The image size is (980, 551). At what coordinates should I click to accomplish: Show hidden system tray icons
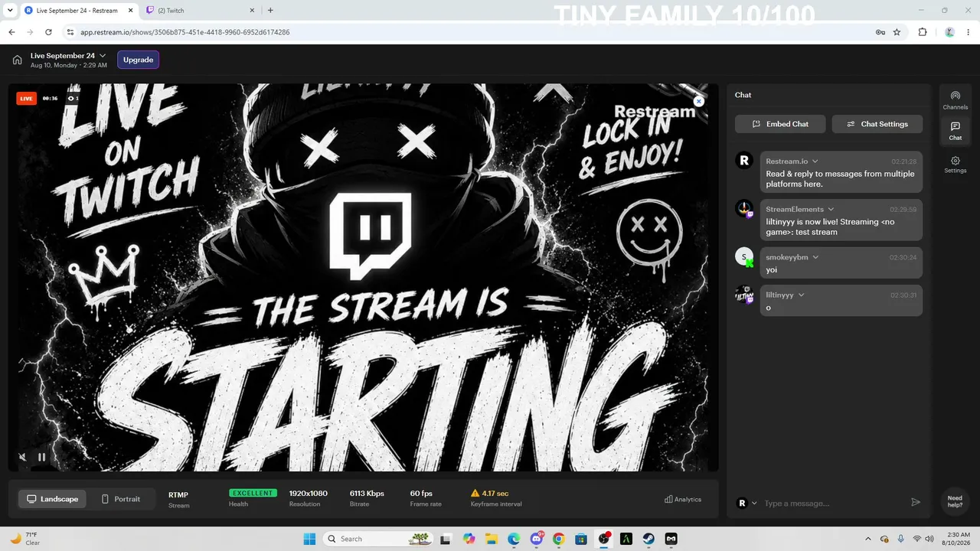click(x=867, y=539)
